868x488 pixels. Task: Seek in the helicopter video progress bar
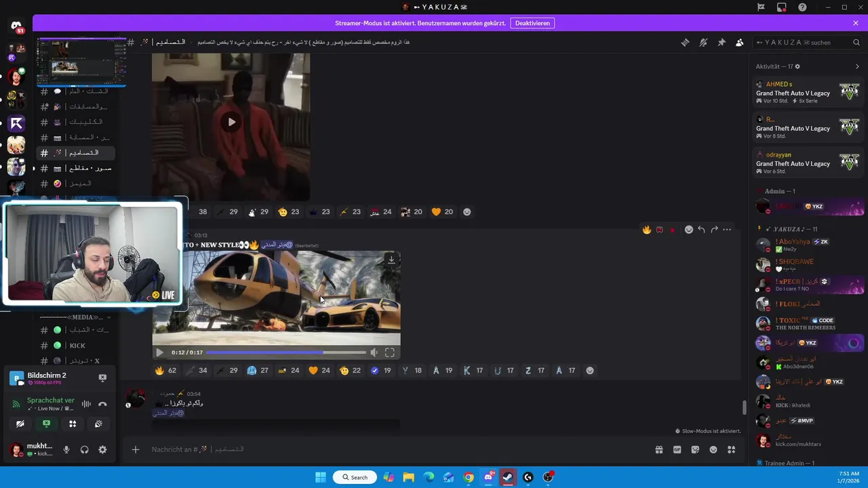click(286, 352)
